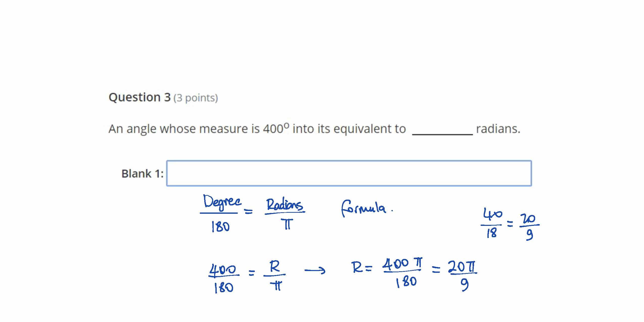Click the handwritten word "formula"
This screenshot has height=322, width=644.
coord(364,208)
